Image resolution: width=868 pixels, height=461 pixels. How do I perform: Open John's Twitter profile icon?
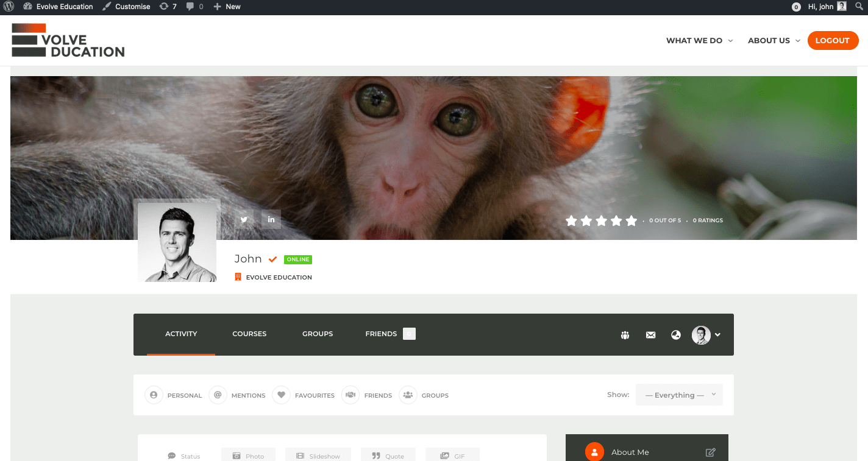(x=244, y=219)
